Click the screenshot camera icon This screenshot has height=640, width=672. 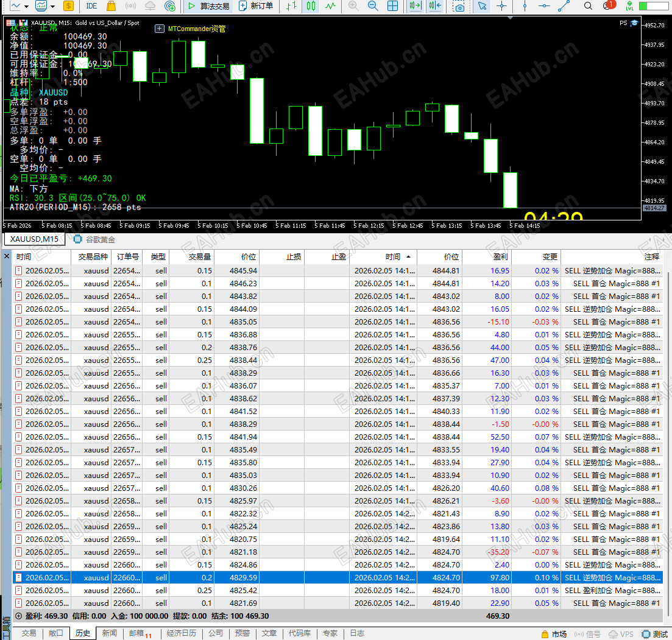[x=459, y=6]
